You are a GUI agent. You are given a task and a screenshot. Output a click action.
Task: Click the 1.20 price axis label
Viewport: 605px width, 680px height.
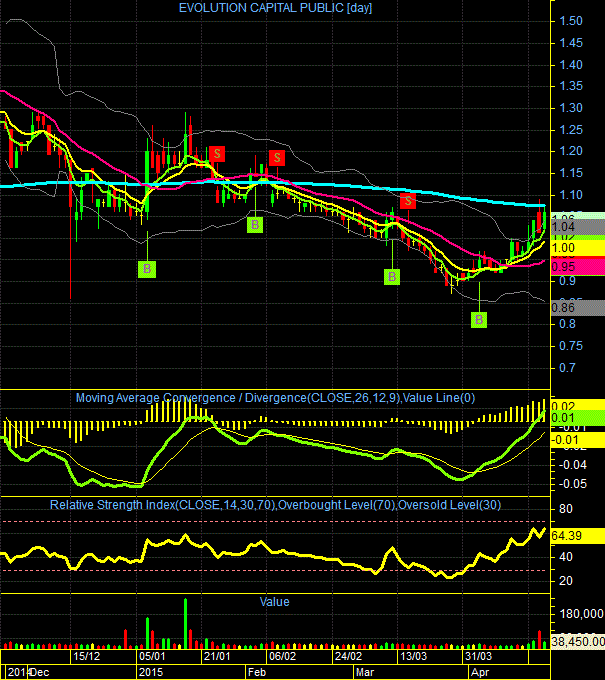[x=571, y=151]
